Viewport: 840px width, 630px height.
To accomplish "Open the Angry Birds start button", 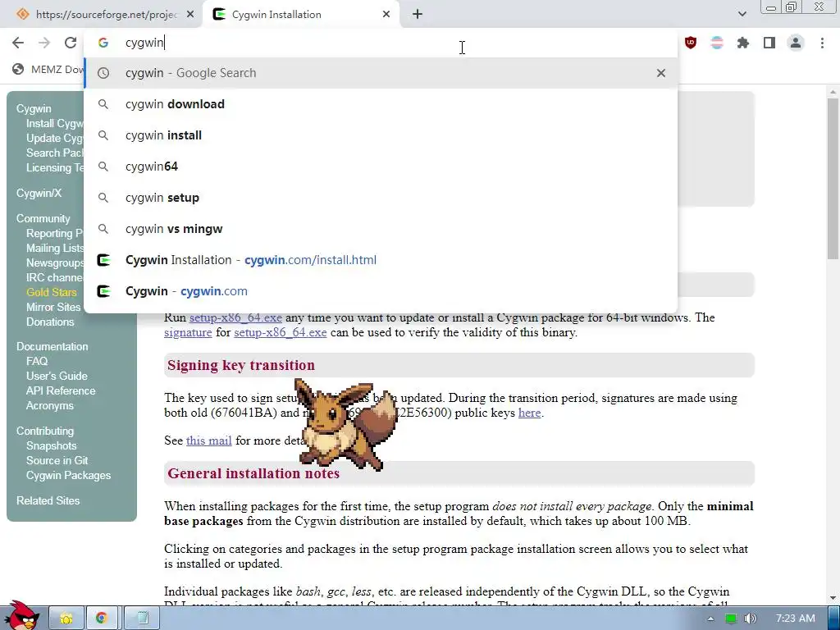I will (21, 614).
